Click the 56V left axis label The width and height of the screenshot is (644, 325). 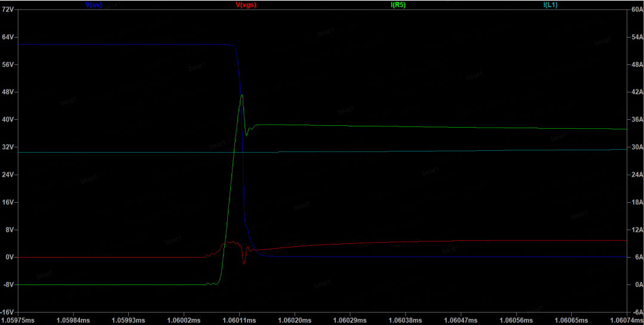(8, 64)
